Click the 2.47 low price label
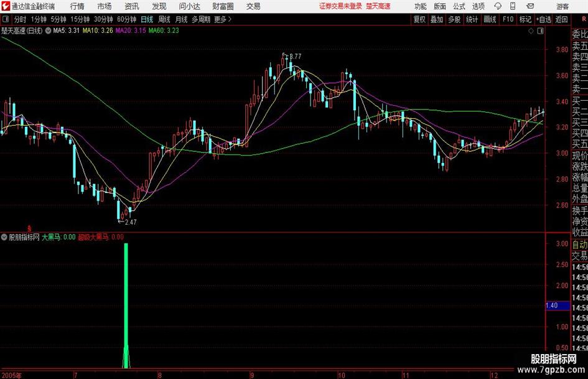 click(x=131, y=222)
